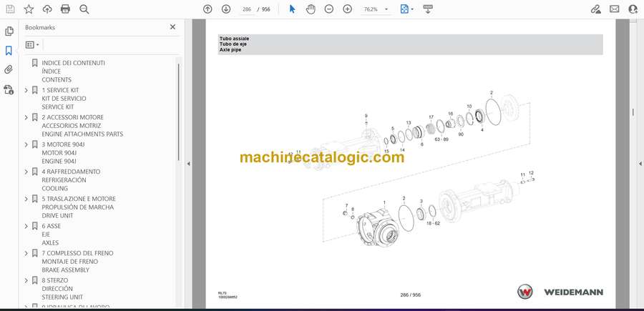Click the upload to cloud icon
Viewport: 644px width, 311px height.
[47, 9]
